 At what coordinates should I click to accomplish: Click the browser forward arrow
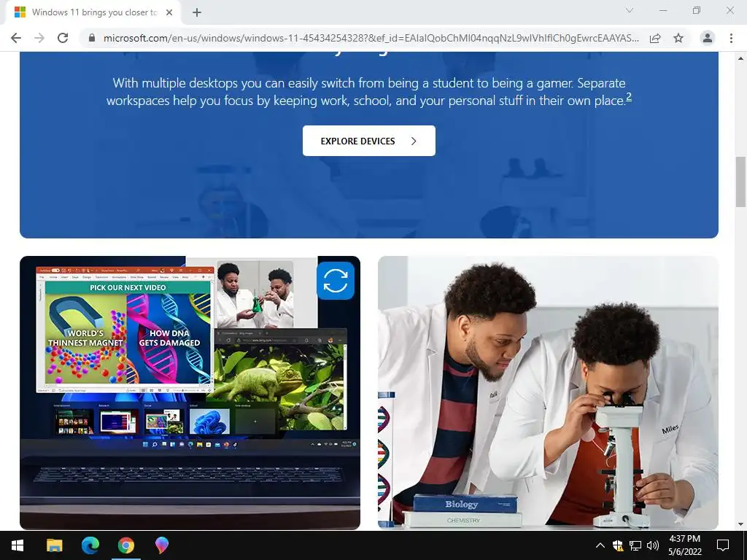click(39, 38)
